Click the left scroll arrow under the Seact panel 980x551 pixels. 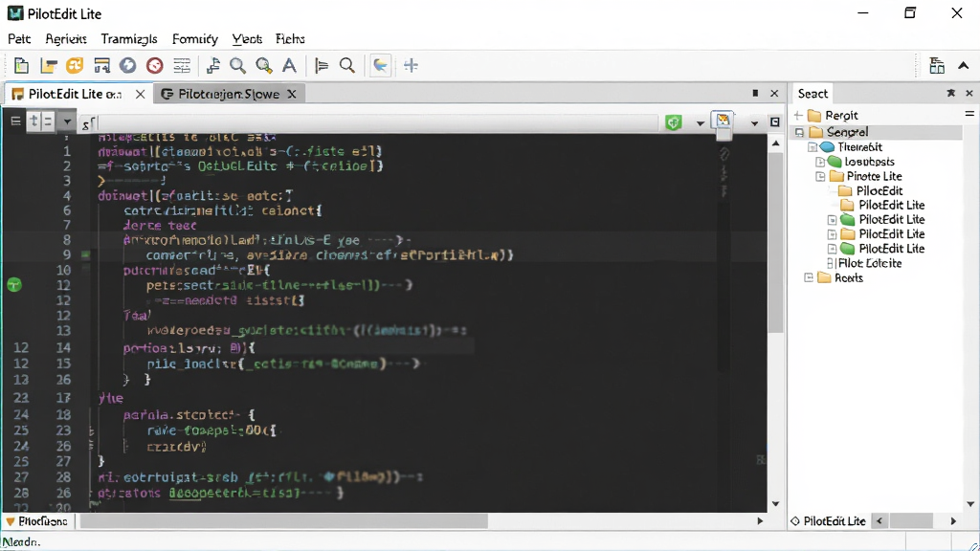(x=880, y=521)
